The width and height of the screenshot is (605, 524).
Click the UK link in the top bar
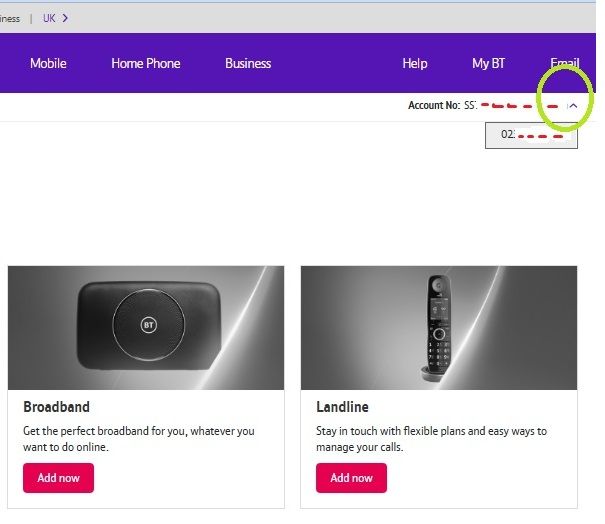point(49,18)
